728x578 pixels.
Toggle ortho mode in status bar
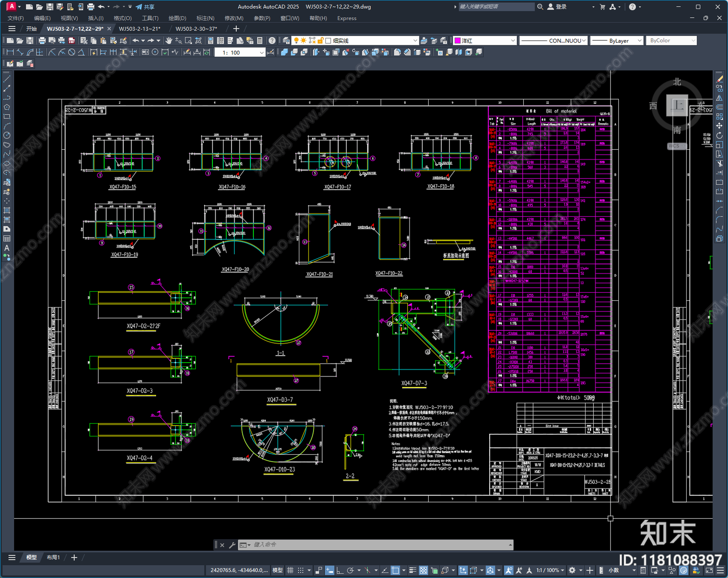pos(339,570)
